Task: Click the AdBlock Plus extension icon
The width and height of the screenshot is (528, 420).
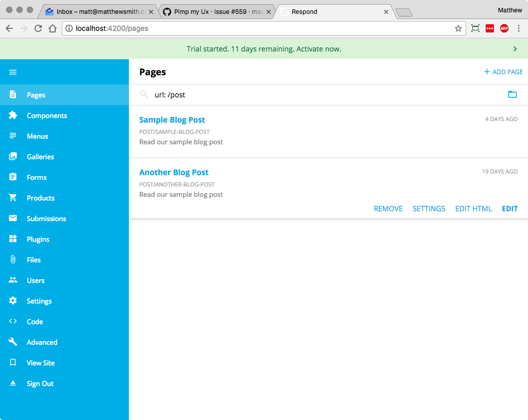Action: coord(504,29)
